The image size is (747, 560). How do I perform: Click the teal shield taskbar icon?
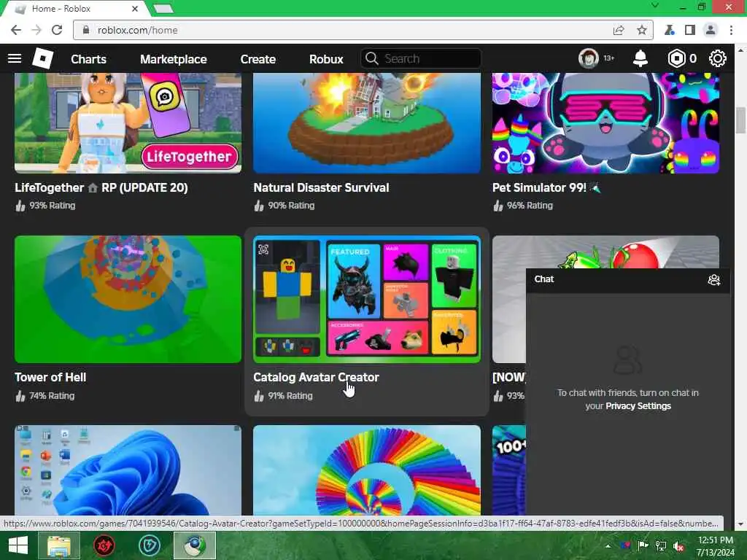(x=150, y=545)
